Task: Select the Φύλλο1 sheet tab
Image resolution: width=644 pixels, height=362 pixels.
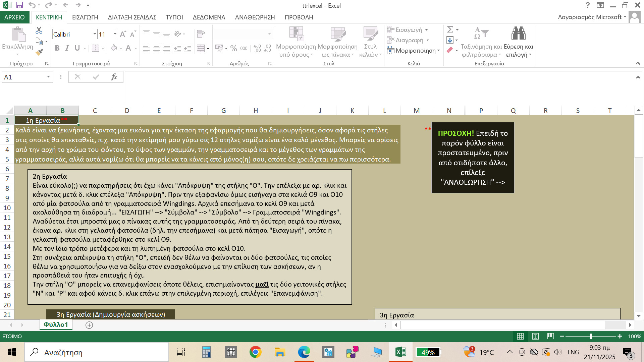Action: click(56, 324)
